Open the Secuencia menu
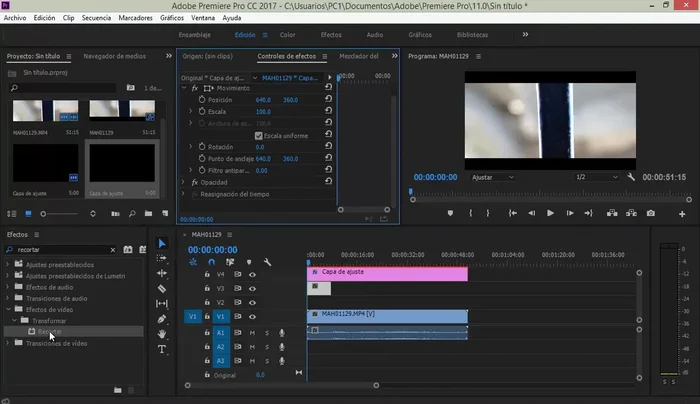Image resolution: width=700 pixels, height=404 pixels. tap(96, 18)
